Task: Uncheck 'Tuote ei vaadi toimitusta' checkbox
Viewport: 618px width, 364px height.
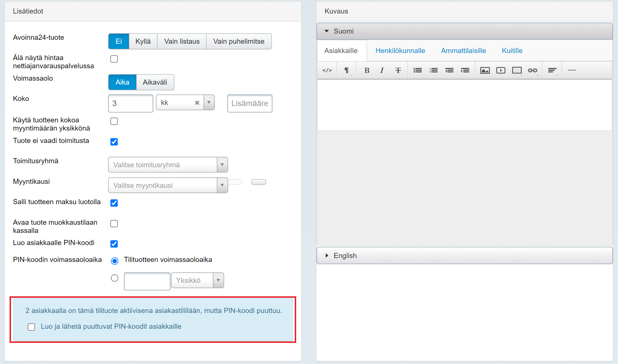Action: click(x=114, y=142)
